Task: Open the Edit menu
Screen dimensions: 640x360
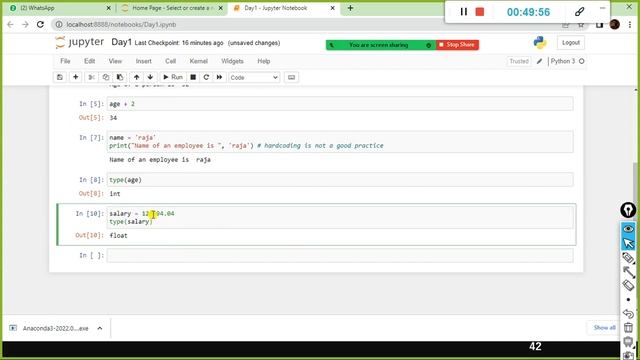Action: click(89, 61)
